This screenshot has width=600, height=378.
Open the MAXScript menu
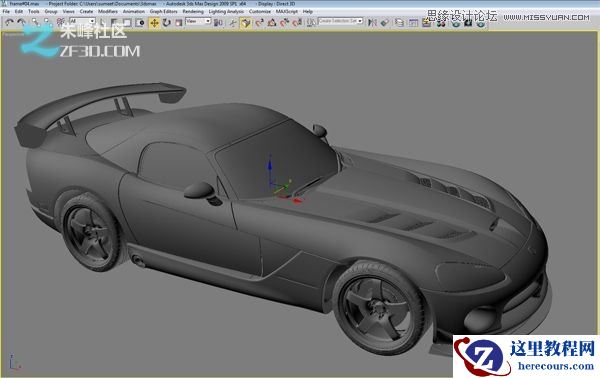click(x=287, y=11)
